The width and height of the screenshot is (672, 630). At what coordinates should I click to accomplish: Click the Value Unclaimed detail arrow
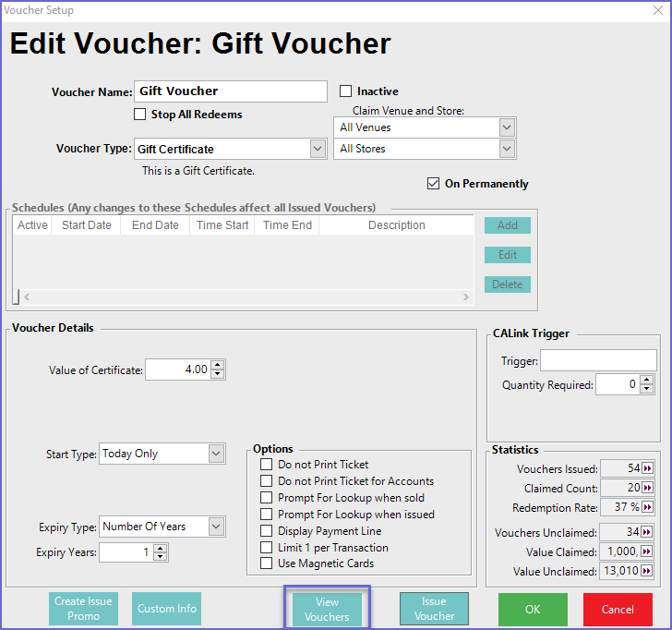647,571
